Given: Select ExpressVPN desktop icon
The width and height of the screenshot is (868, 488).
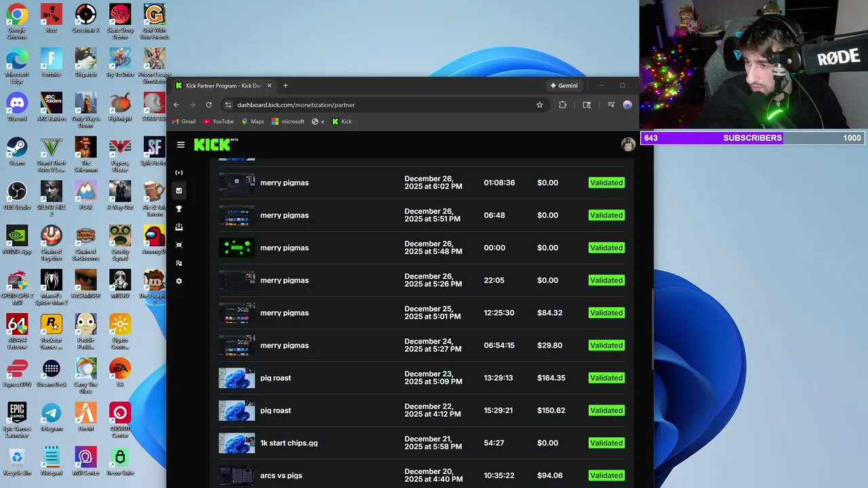Looking at the screenshot, I should pyautogui.click(x=17, y=373).
